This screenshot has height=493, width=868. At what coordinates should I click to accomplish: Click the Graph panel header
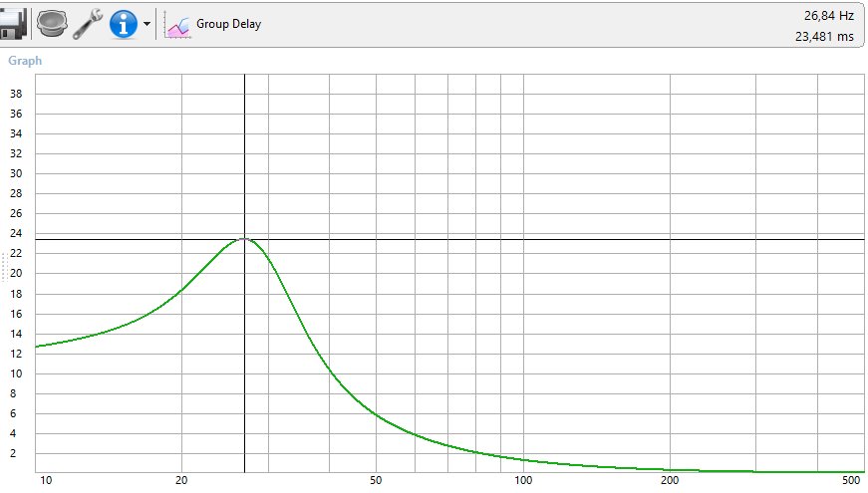25,61
